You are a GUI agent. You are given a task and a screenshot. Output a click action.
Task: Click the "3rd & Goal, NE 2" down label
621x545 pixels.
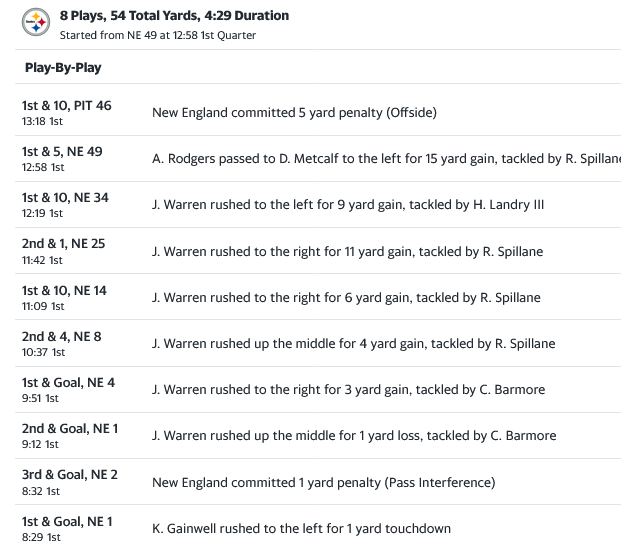coord(69,475)
